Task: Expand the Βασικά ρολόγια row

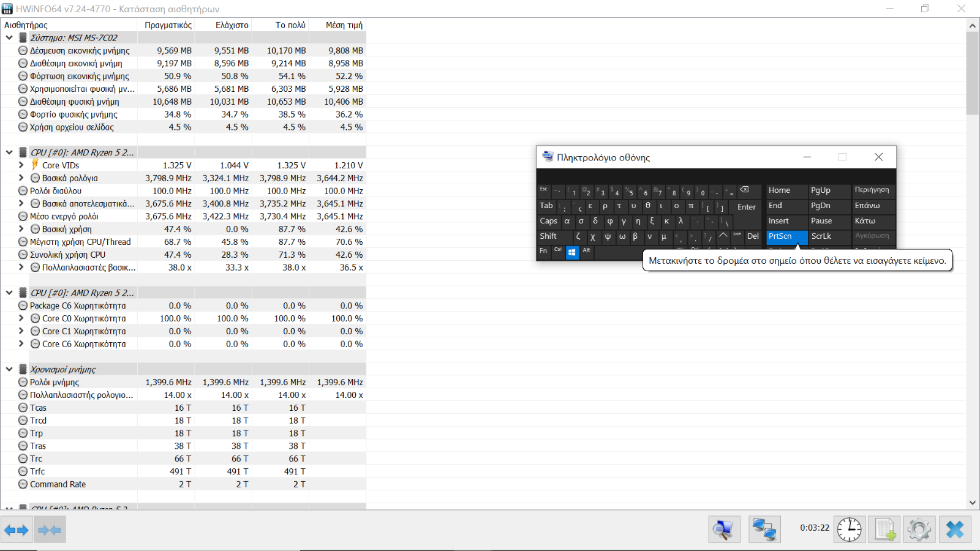Action: (21, 178)
